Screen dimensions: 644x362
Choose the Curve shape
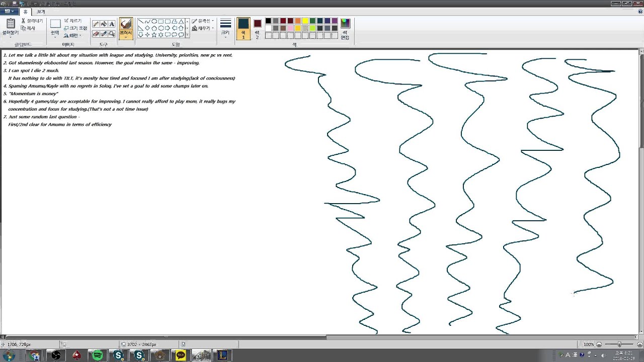coord(147,22)
